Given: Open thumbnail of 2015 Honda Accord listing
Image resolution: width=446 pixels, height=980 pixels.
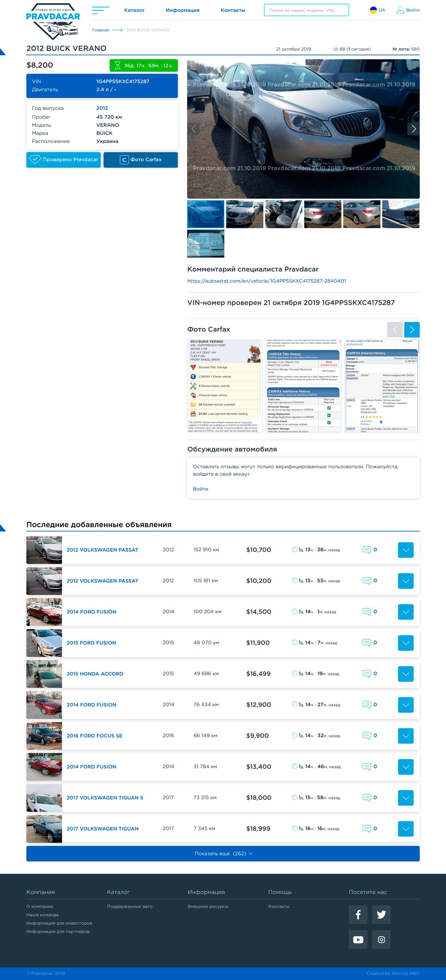Looking at the screenshot, I should tap(44, 674).
